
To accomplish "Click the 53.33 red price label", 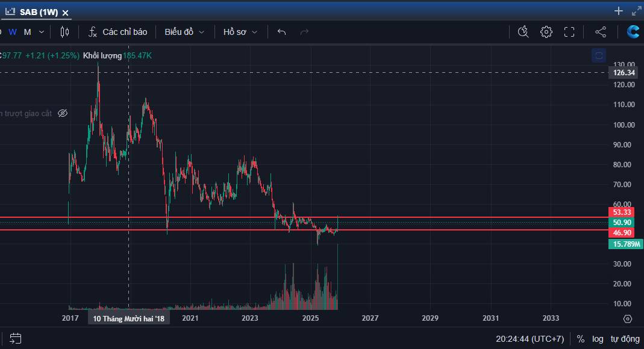I will click(622, 212).
